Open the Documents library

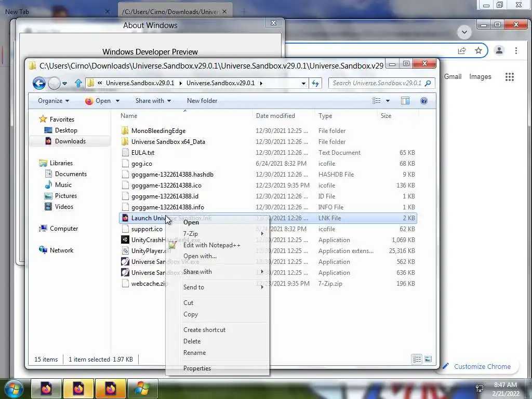71,174
